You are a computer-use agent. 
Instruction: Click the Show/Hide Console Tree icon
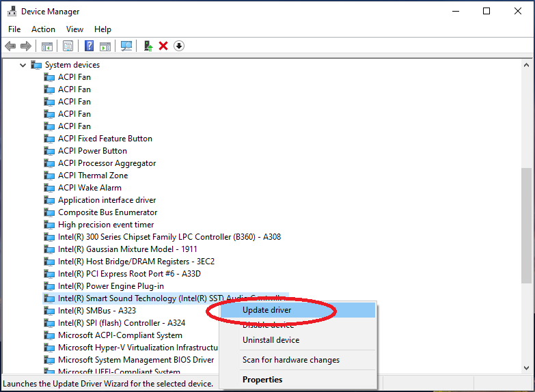click(46, 46)
